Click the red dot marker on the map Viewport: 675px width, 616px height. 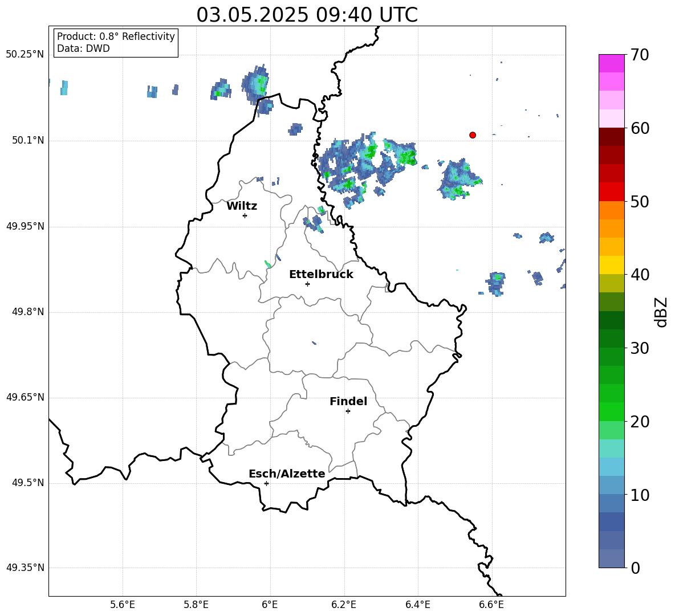coord(473,135)
